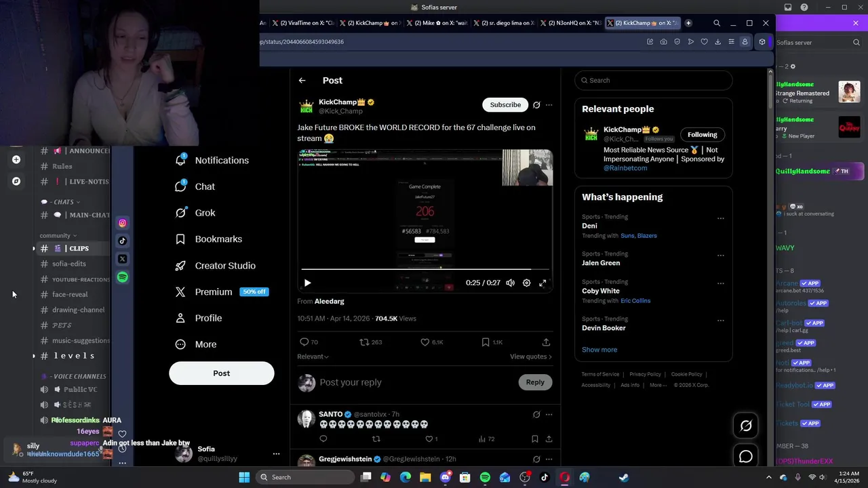The height and width of the screenshot is (488, 868).
Task: Share the KickChamp post
Action: [x=546, y=342]
